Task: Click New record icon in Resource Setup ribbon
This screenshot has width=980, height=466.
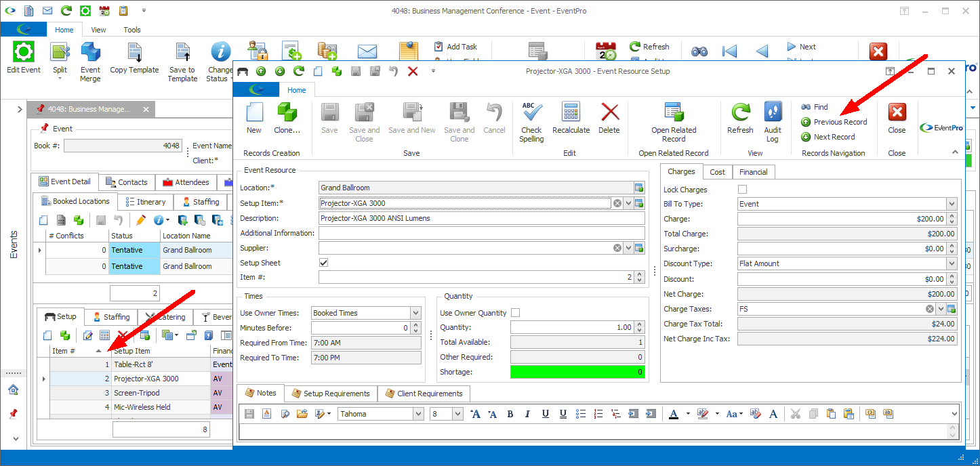Action: [254, 112]
